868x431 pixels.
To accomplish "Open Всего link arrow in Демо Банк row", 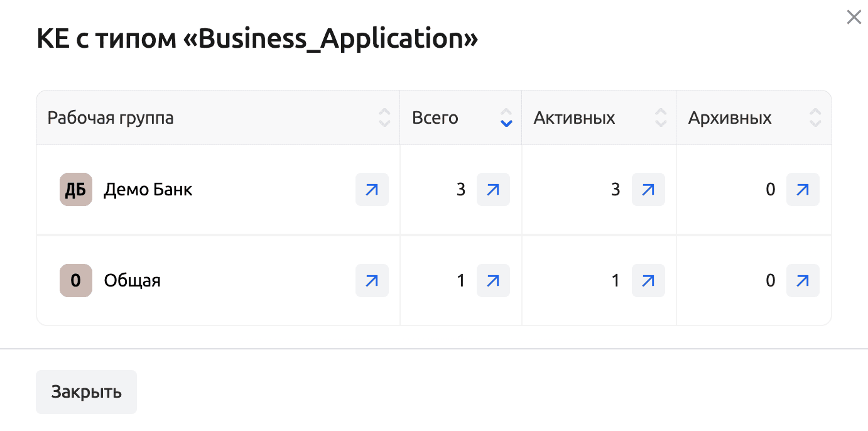I will point(493,189).
